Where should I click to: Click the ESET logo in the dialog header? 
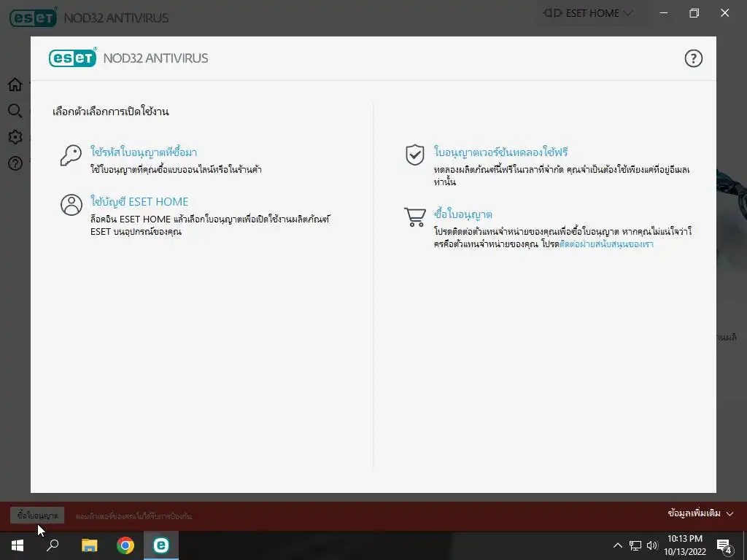(x=72, y=58)
